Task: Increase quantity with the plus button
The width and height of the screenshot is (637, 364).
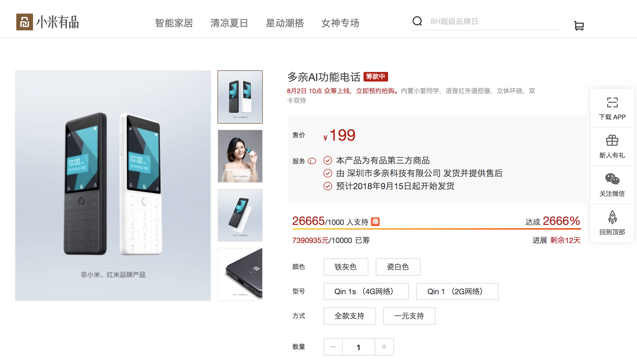Action: (384, 347)
